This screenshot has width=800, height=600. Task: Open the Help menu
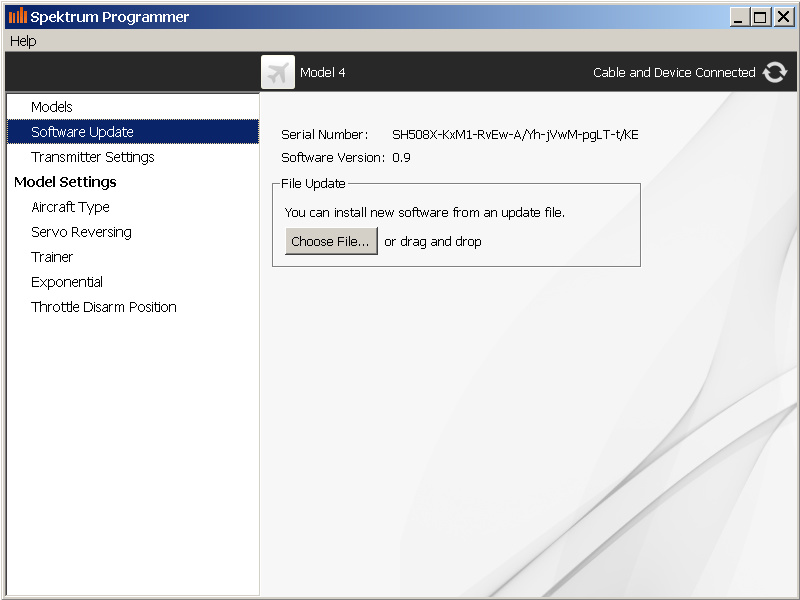23,41
